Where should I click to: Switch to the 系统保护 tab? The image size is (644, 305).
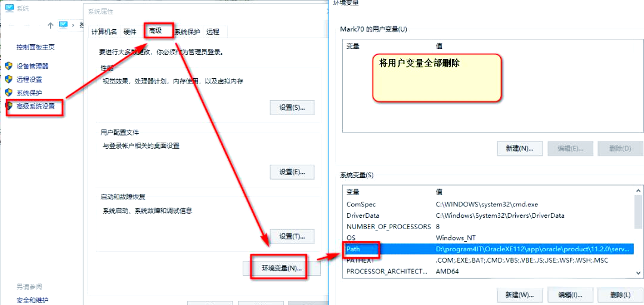tap(188, 32)
